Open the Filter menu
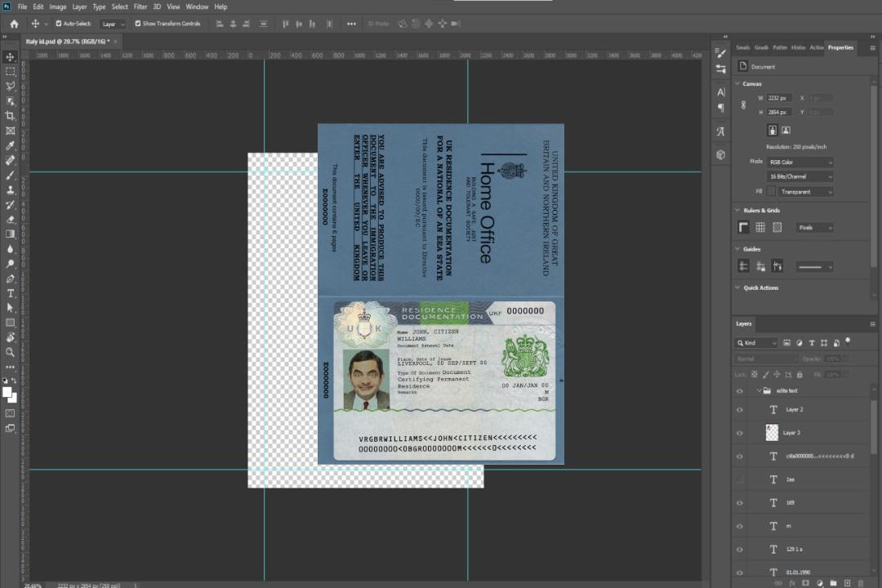 point(140,7)
